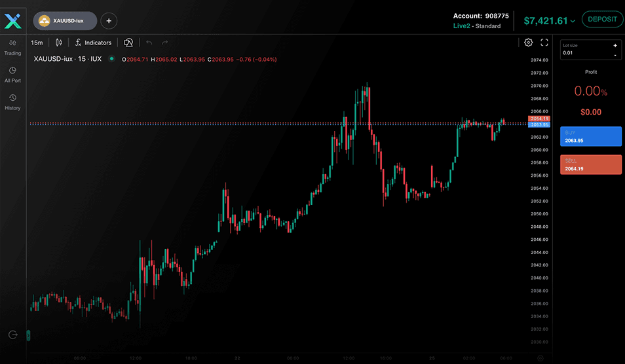Click the logout icon in the sidebar
The width and height of the screenshot is (625, 364).
coord(13,335)
